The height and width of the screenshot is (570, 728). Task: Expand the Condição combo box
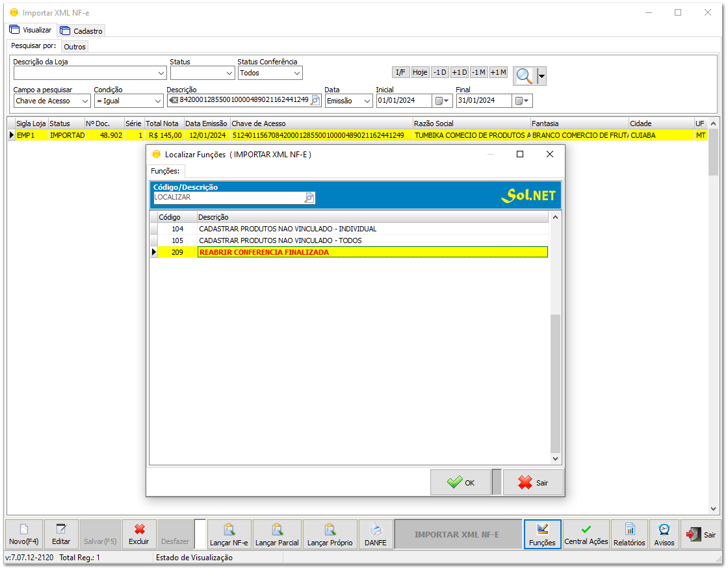pyautogui.click(x=158, y=101)
